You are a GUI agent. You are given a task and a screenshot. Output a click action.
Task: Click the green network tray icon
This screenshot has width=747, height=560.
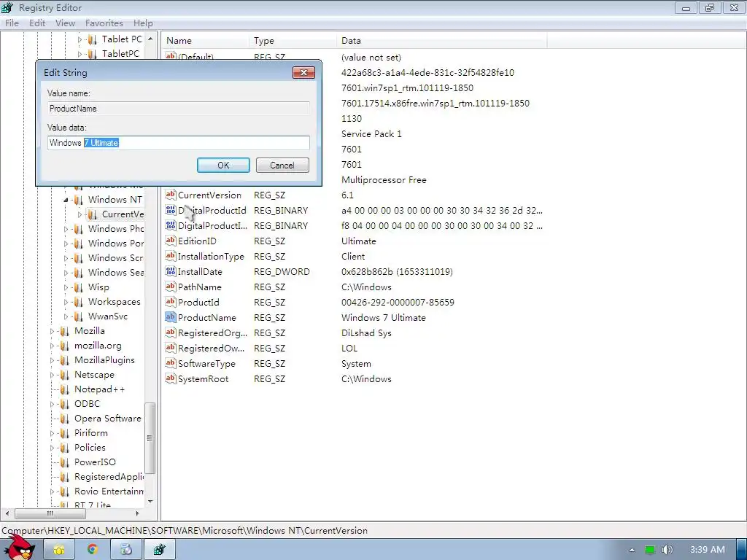(650, 550)
